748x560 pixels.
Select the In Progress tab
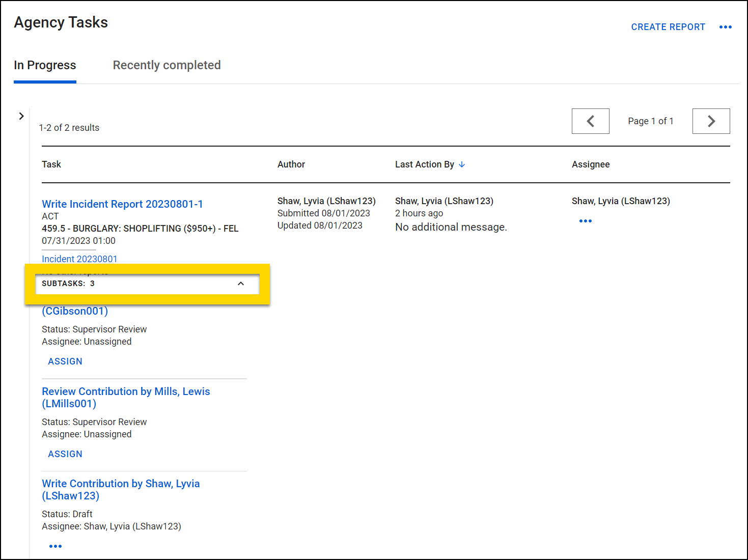click(45, 65)
